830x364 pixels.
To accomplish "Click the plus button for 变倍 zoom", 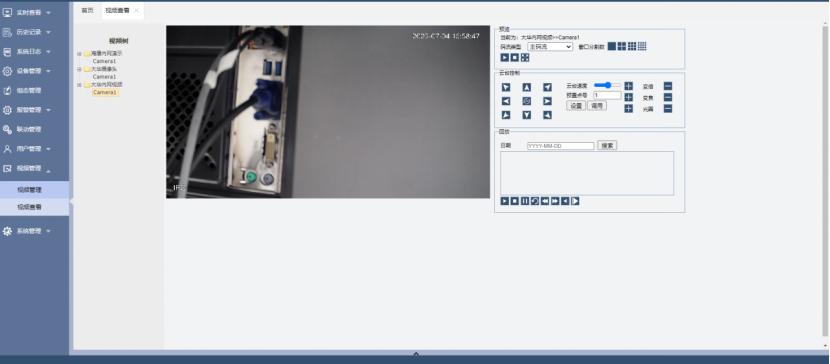I will [x=628, y=86].
